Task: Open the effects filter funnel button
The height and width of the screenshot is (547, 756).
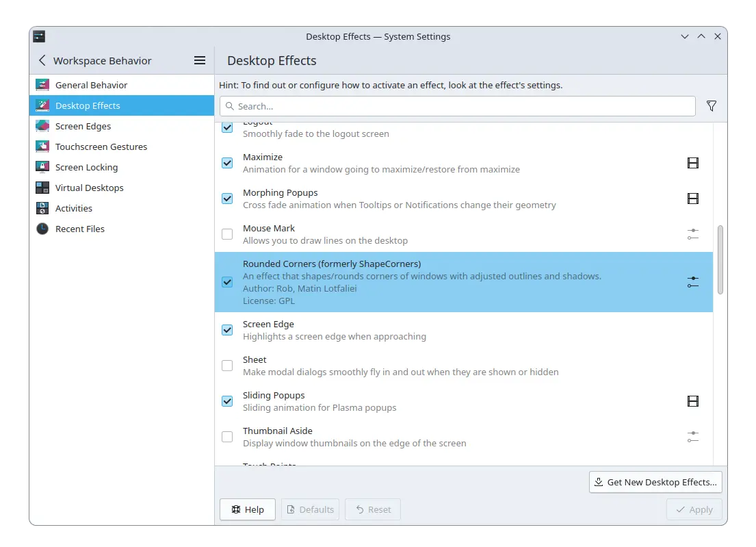Action: [x=711, y=106]
